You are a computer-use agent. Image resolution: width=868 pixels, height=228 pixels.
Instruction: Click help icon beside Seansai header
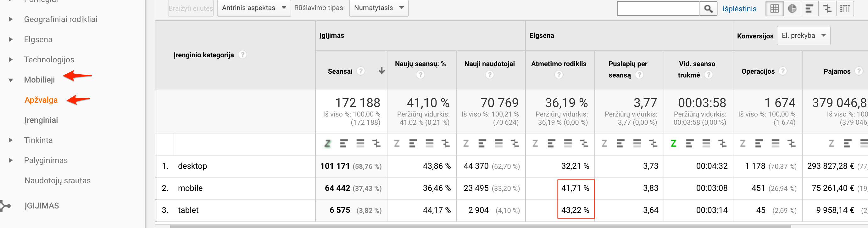(x=360, y=71)
